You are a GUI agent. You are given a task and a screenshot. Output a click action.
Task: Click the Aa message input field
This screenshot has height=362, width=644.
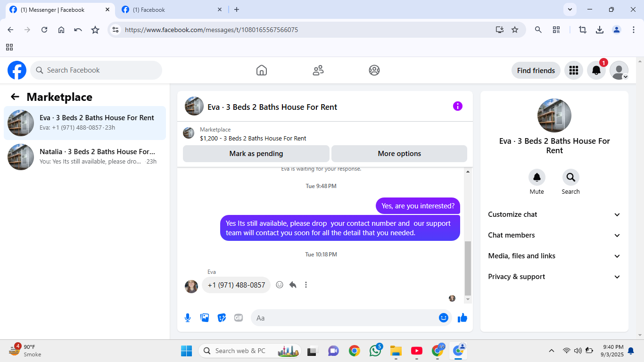351,318
